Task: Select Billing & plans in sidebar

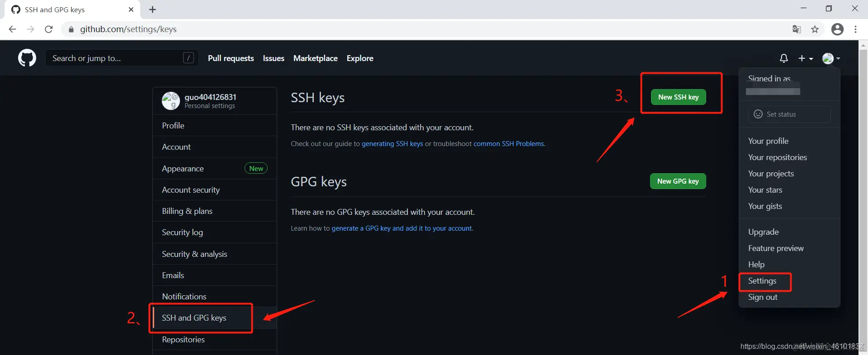Action: click(215, 211)
